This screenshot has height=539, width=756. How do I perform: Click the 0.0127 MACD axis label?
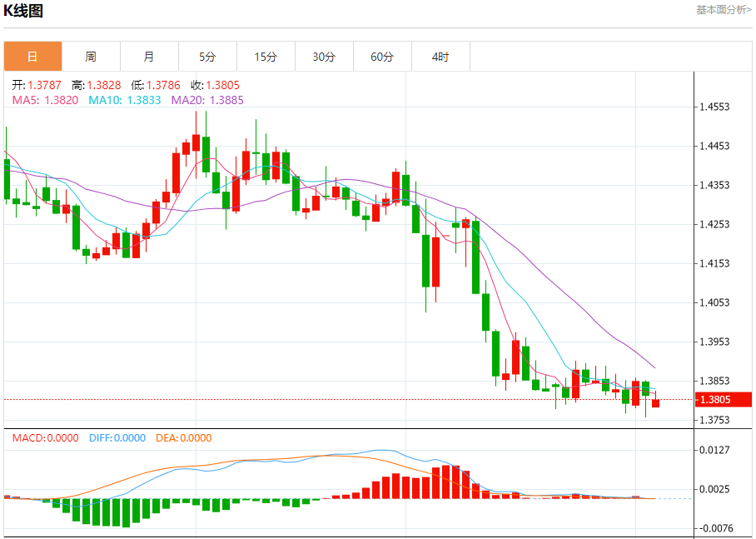coord(714,450)
